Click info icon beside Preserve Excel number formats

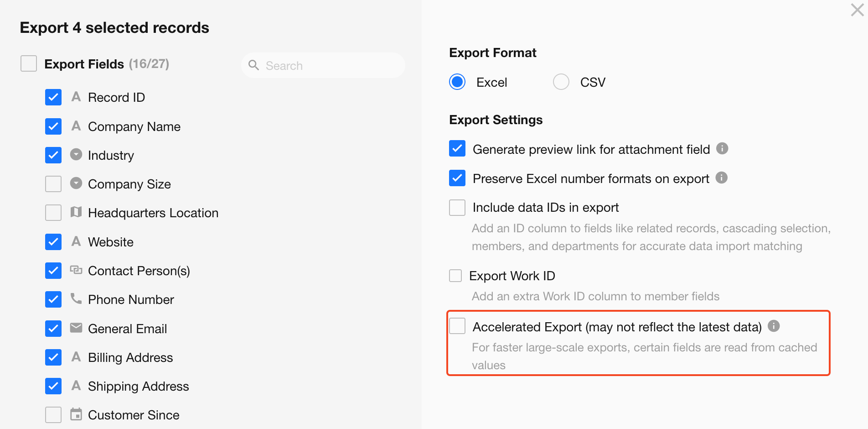[x=721, y=178]
